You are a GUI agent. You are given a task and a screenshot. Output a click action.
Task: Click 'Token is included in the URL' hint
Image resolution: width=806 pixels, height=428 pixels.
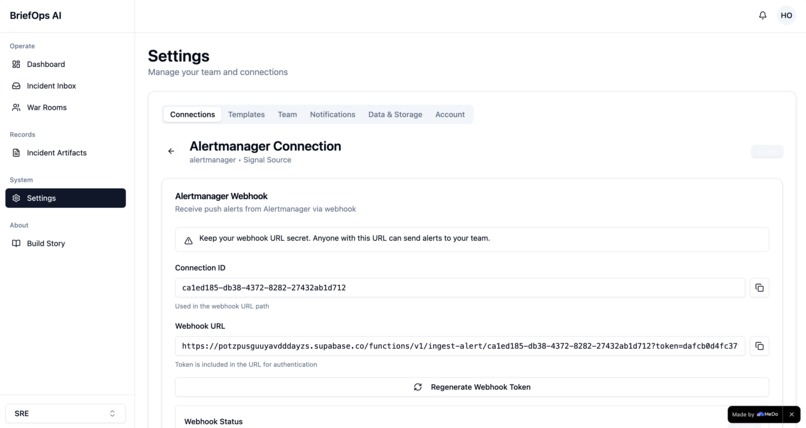246,364
